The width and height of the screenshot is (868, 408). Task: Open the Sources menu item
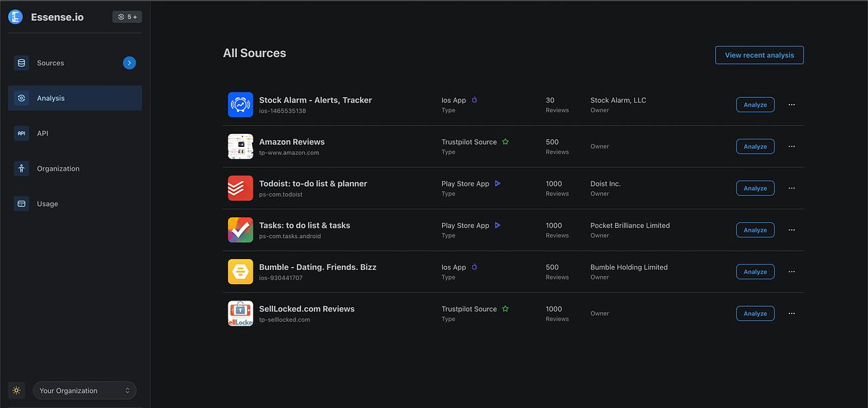75,63
